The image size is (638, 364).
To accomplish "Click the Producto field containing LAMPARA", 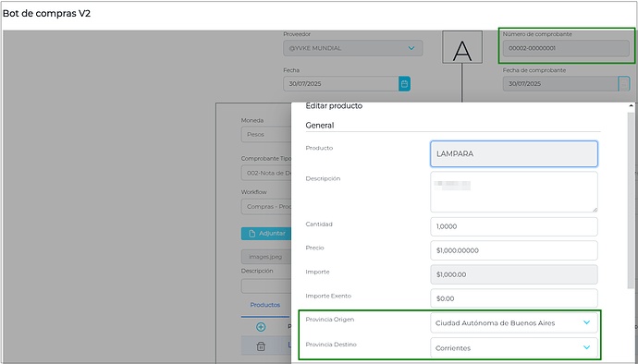I will click(x=514, y=154).
